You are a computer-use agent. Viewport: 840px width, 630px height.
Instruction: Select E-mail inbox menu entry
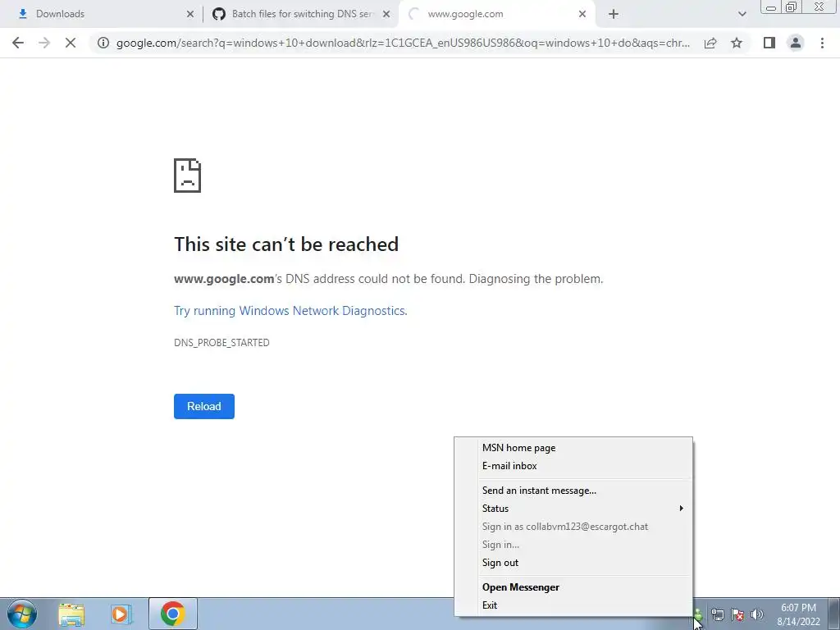(x=573, y=466)
